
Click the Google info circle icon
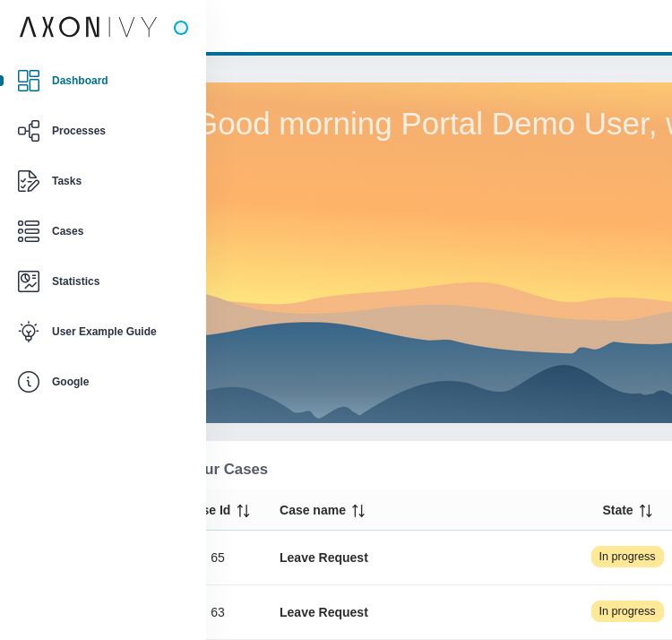[x=29, y=382]
